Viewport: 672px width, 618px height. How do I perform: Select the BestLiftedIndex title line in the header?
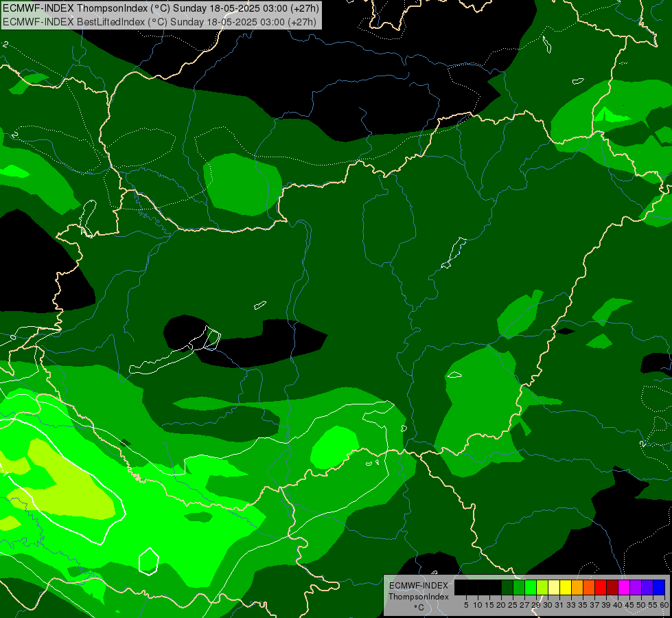(x=159, y=21)
